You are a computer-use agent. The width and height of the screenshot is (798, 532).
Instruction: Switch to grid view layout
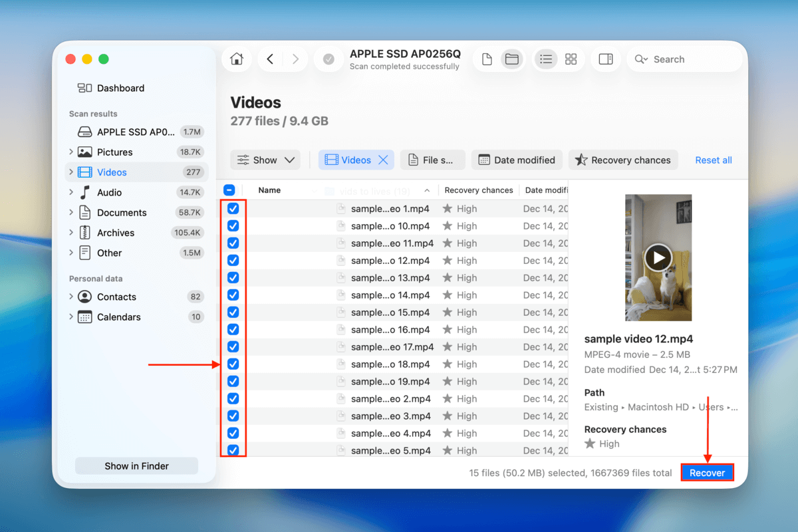pos(571,59)
